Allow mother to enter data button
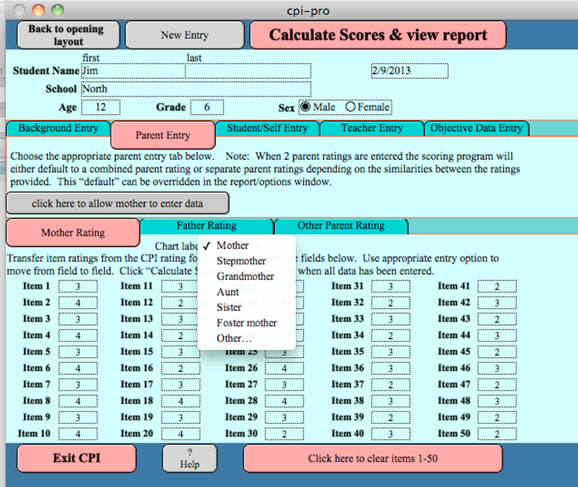578x487 pixels. (x=118, y=203)
